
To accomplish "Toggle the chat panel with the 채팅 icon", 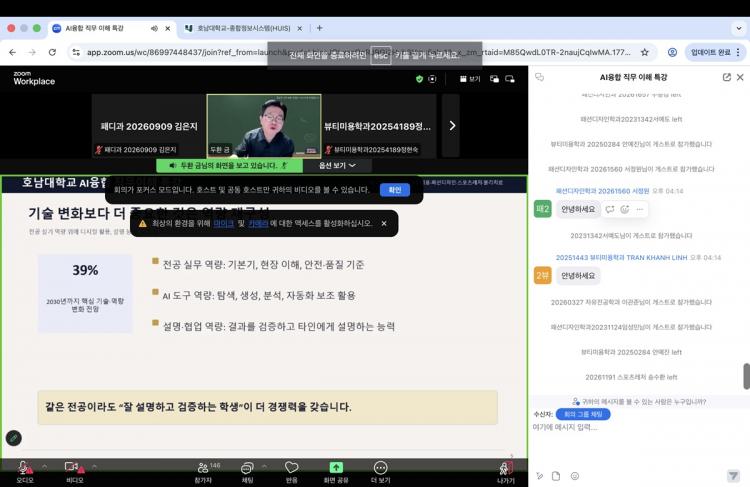I will (247, 468).
